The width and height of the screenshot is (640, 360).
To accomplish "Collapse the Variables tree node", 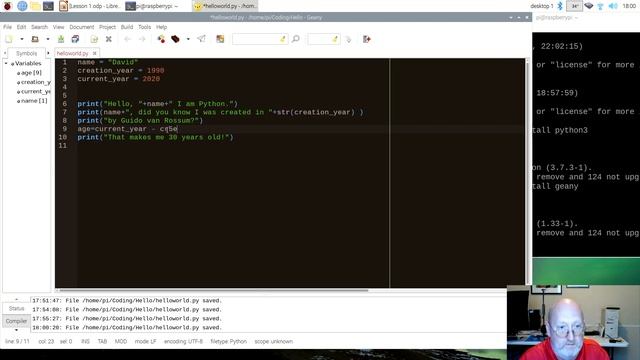I will [6, 63].
